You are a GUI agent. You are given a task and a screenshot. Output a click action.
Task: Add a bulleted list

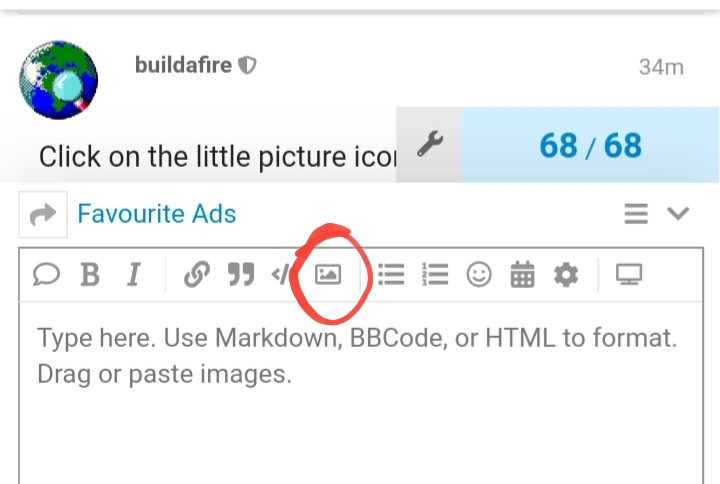point(391,275)
